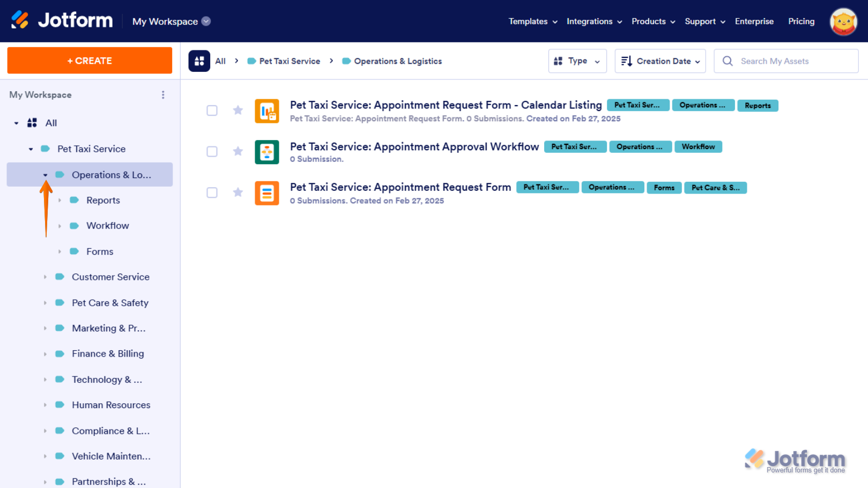
Task: Click the Appointment Approval Workflow green icon
Action: (266, 152)
